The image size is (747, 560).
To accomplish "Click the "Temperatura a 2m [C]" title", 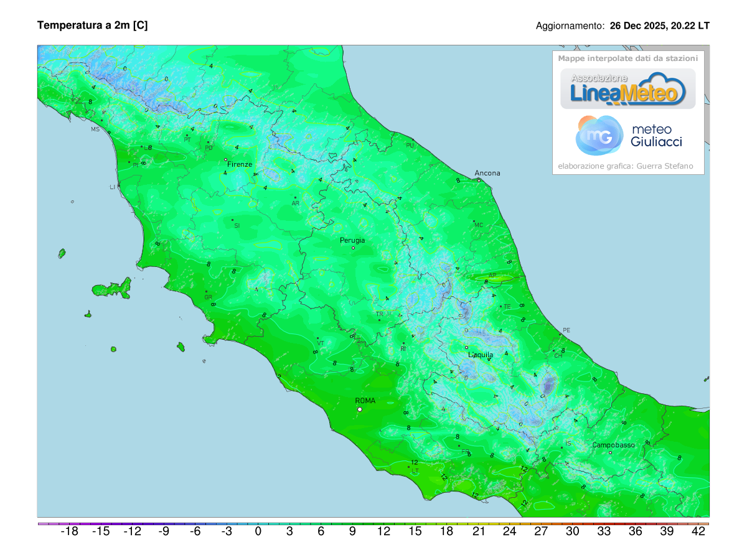I will tap(93, 26).
